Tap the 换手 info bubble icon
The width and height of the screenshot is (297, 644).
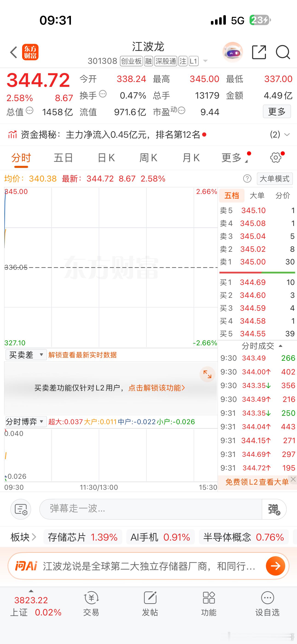pos(103,94)
